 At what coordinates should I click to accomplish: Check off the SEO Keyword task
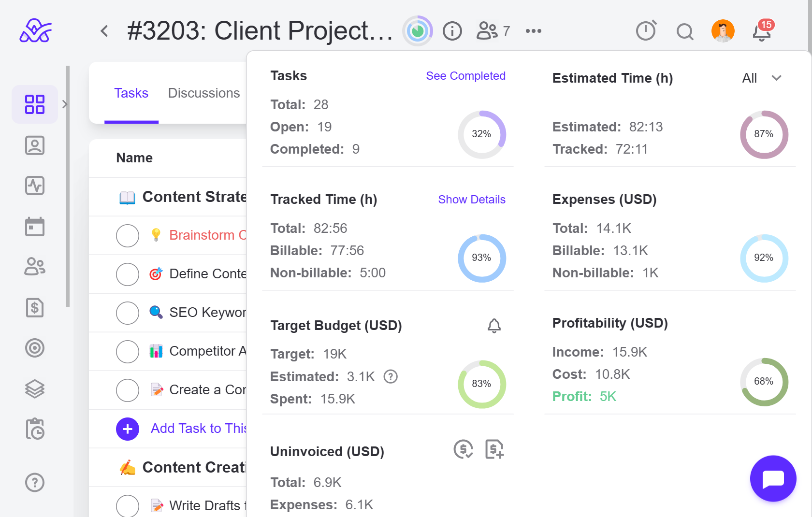(x=128, y=313)
